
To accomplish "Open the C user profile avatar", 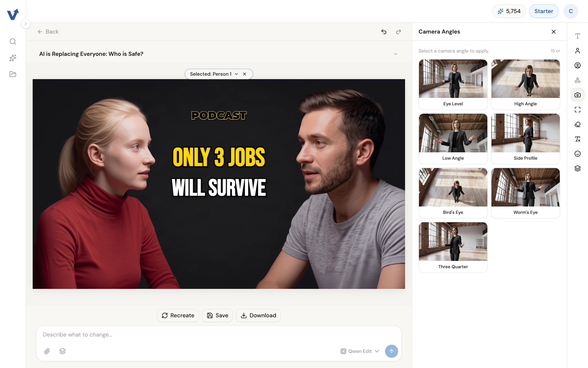I will click(570, 11).
